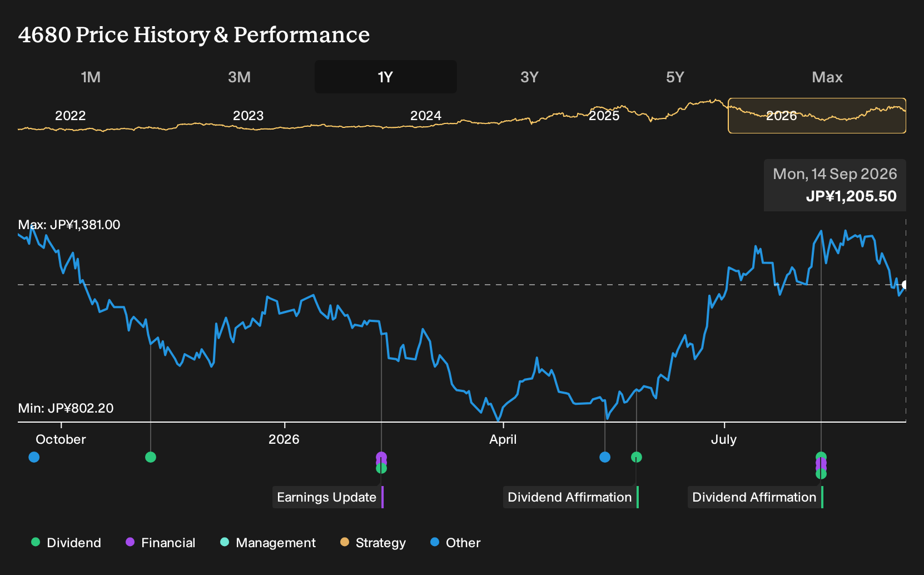Click 2025 on the overview timeline
924x575 pixels.
click(604, 116)
